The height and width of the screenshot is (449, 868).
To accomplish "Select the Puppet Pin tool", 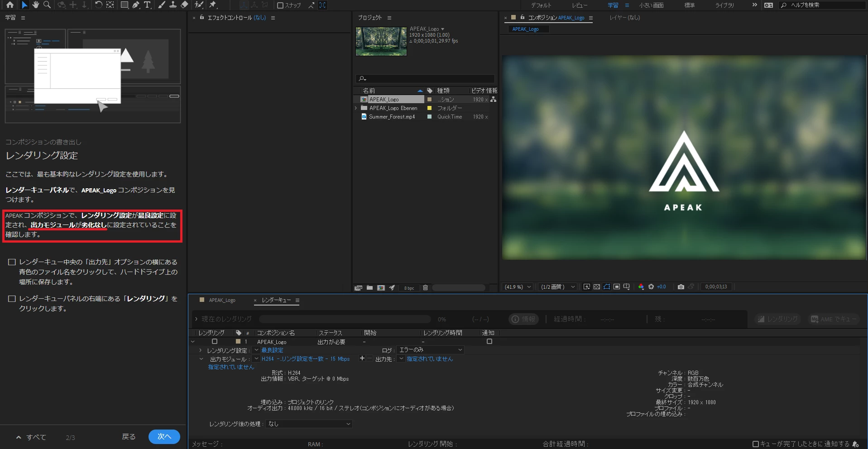I will point(213,5).
